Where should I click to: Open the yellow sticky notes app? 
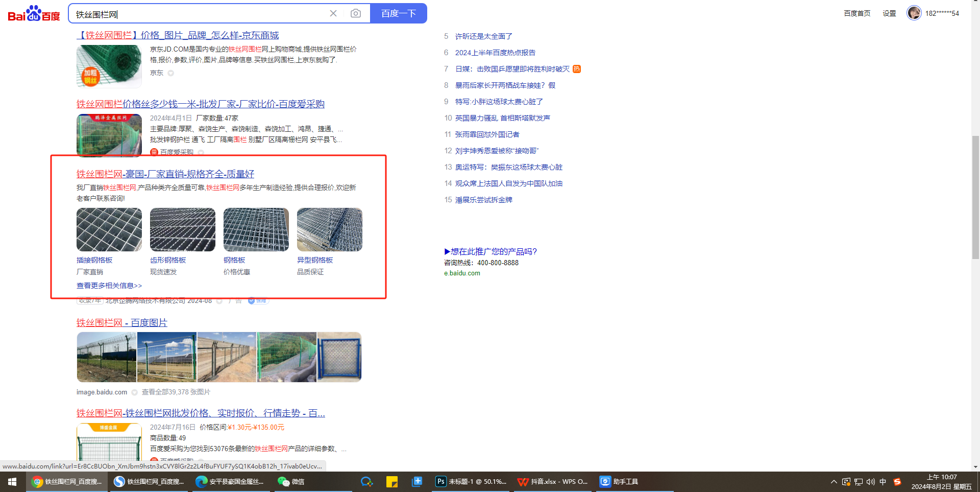(392, 482)
